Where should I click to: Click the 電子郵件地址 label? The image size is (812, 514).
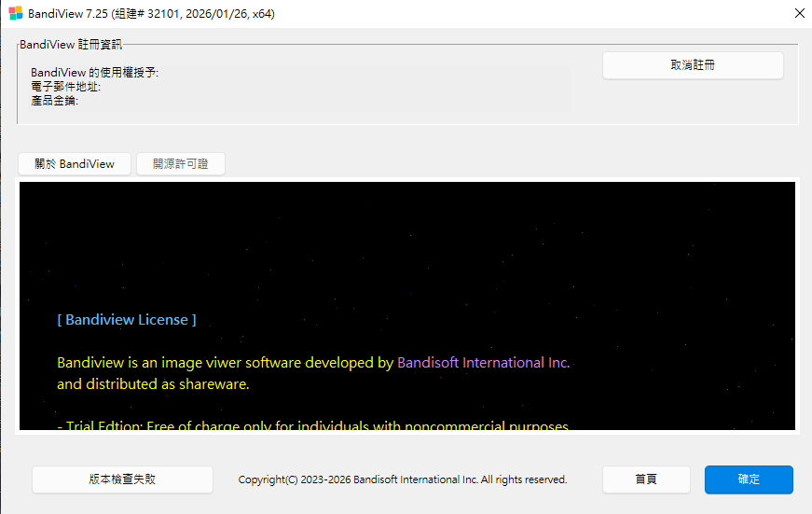coord(66,87)
